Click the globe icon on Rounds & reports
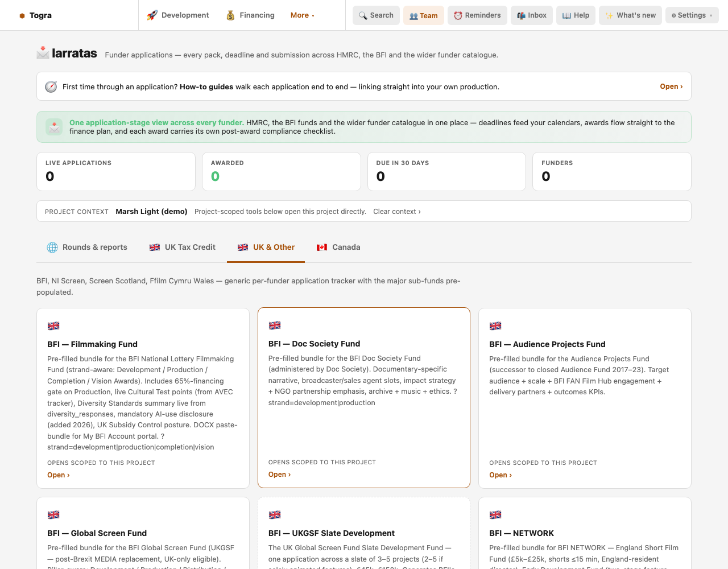728x569 pixels. pyautogui.click(x=52, y=248)
